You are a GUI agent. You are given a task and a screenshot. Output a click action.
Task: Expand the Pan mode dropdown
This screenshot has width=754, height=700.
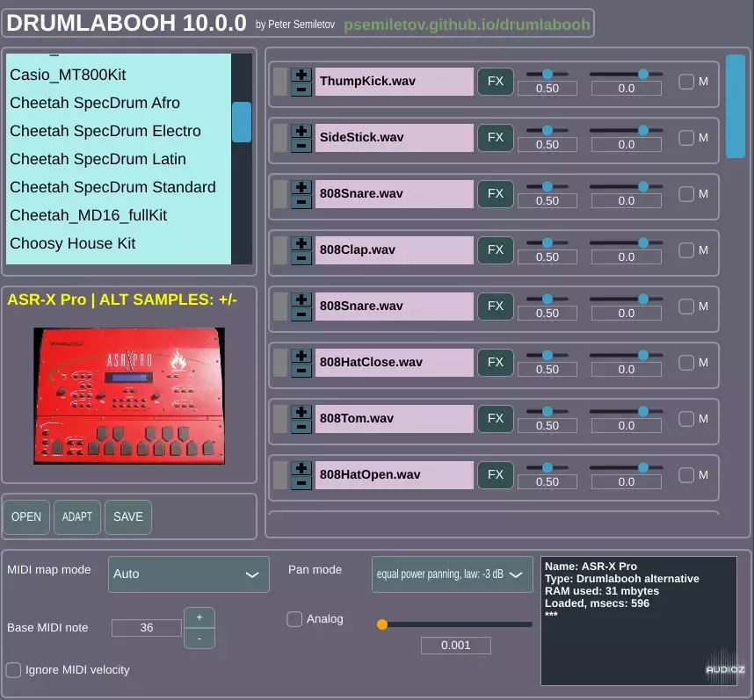(x=452, y=574)
